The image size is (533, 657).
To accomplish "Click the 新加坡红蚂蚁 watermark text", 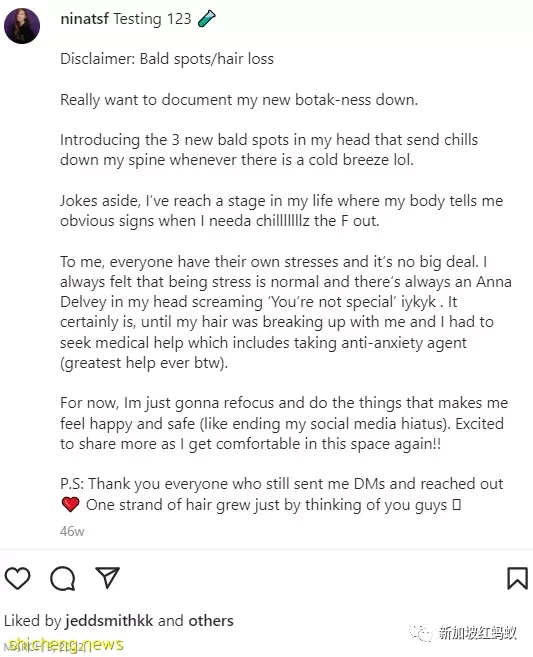I will 478,632.
